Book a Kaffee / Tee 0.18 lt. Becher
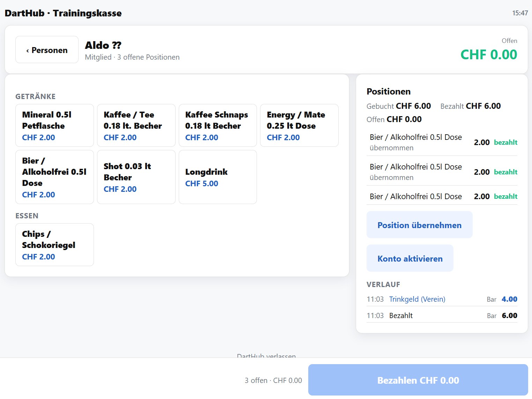The height and width of the screenshot is (399, 532). 136,125
